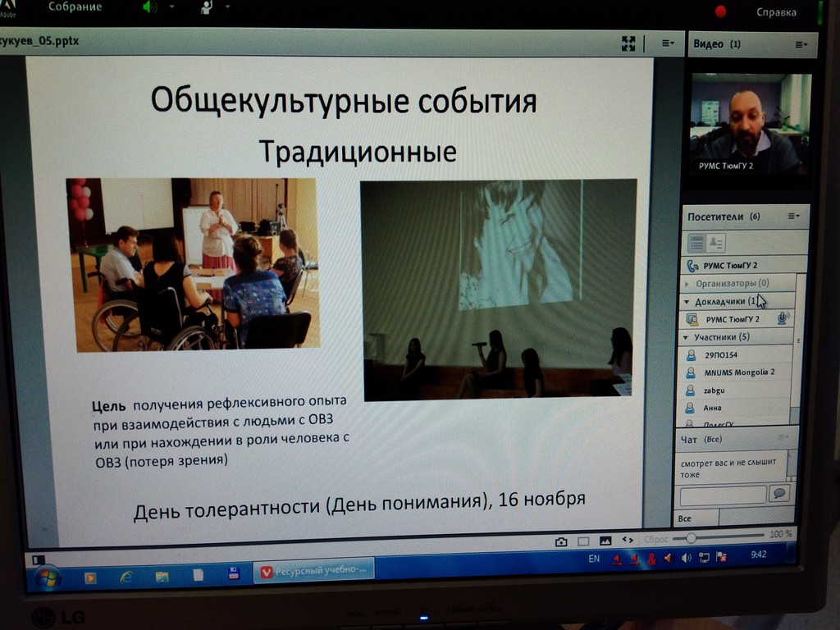840x630 pixels.
Task: Click the floppy disk taskbar icon
Action: (x=234, y=573)
